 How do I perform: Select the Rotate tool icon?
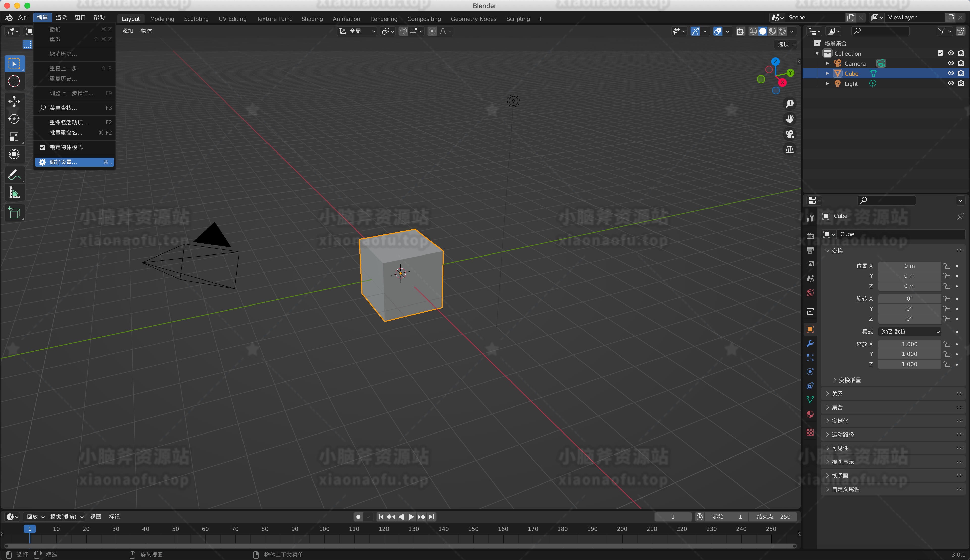[14, 119]
